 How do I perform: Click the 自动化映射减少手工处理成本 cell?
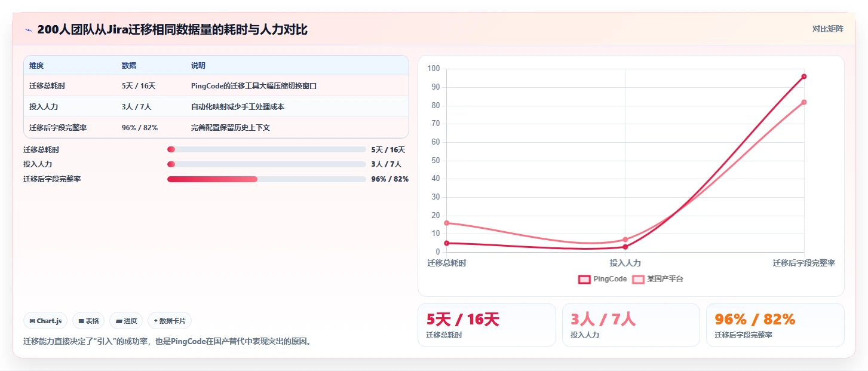pos(238,107)
